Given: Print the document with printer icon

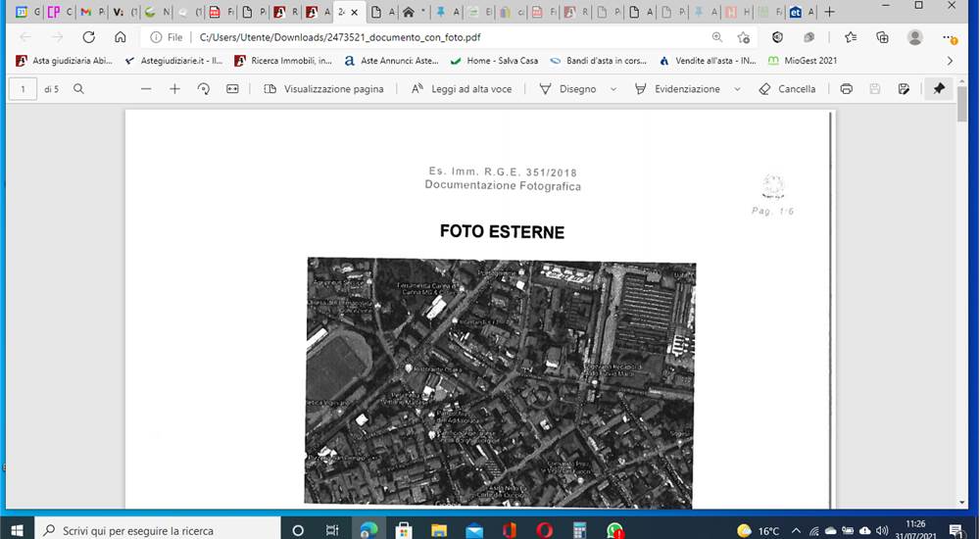Looking at the screenshot, I should 847,89.
